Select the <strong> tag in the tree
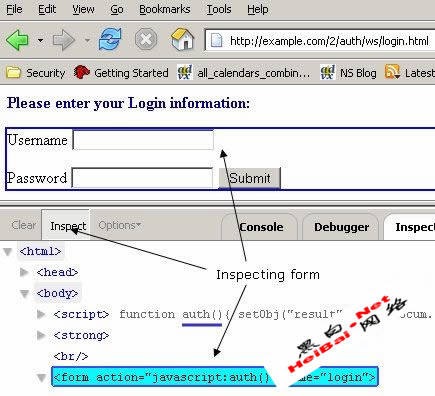Screen dimensions: 435x396 point(81,335)
